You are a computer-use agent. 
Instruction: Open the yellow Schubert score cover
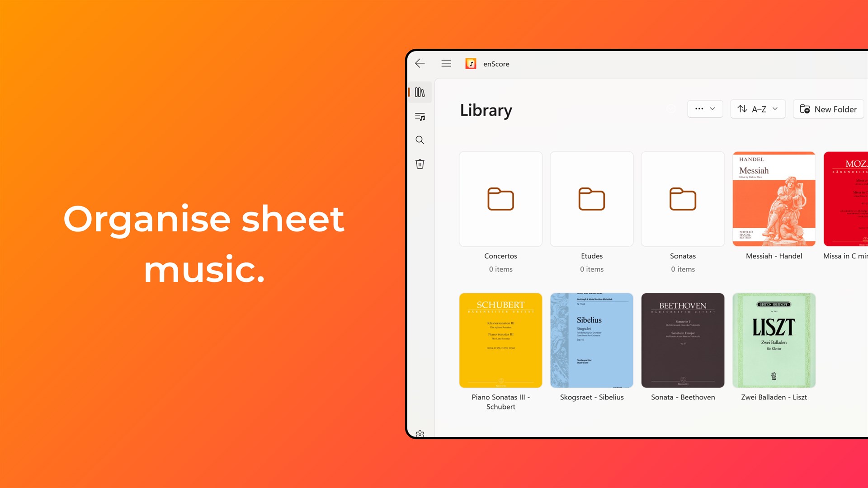point(500,340)
